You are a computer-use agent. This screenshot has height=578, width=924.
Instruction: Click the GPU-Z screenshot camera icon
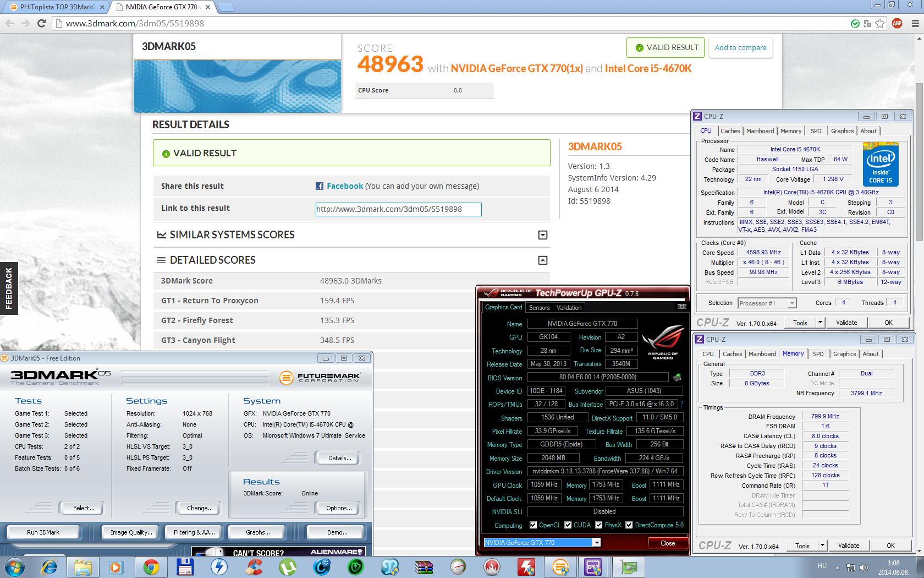[682, 307]
